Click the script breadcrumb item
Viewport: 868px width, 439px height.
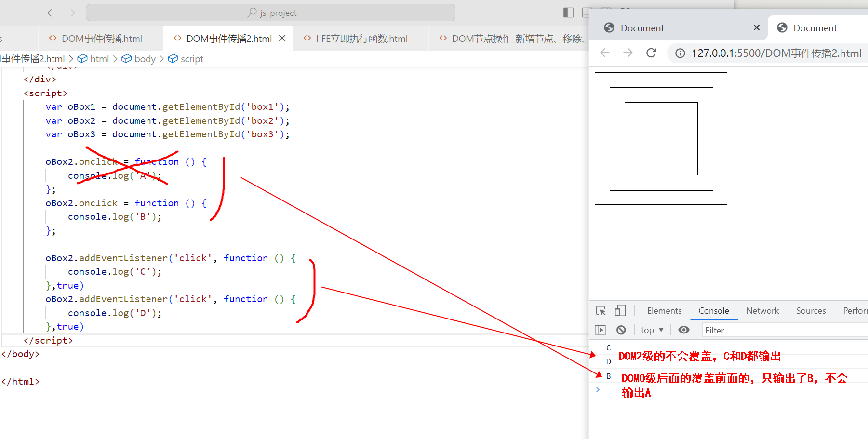(186, 59)
